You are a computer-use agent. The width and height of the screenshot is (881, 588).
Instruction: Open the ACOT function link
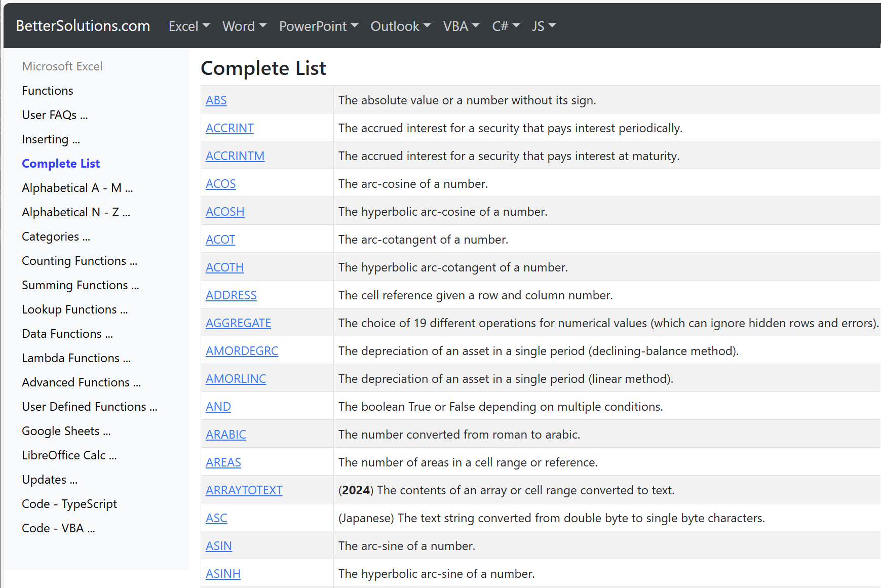click(x=220, y=240)
